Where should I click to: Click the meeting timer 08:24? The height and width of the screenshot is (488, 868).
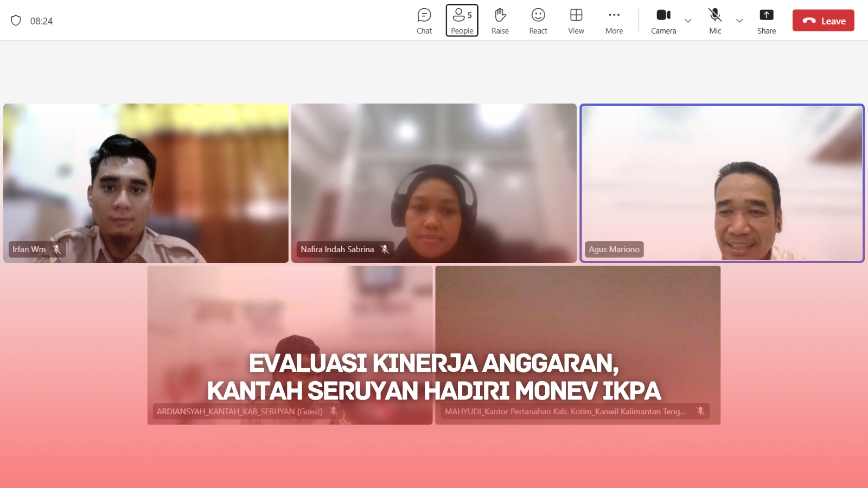(x=41, y=21)
